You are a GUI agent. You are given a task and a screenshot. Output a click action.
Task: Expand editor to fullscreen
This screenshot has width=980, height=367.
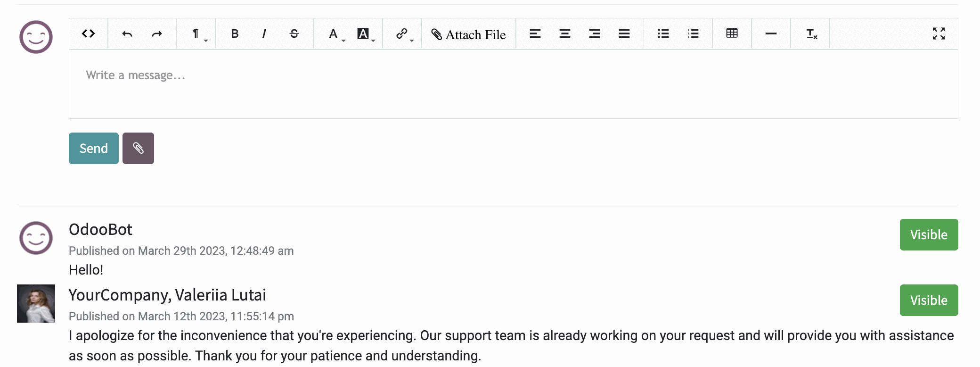click(x=939, y=33)
